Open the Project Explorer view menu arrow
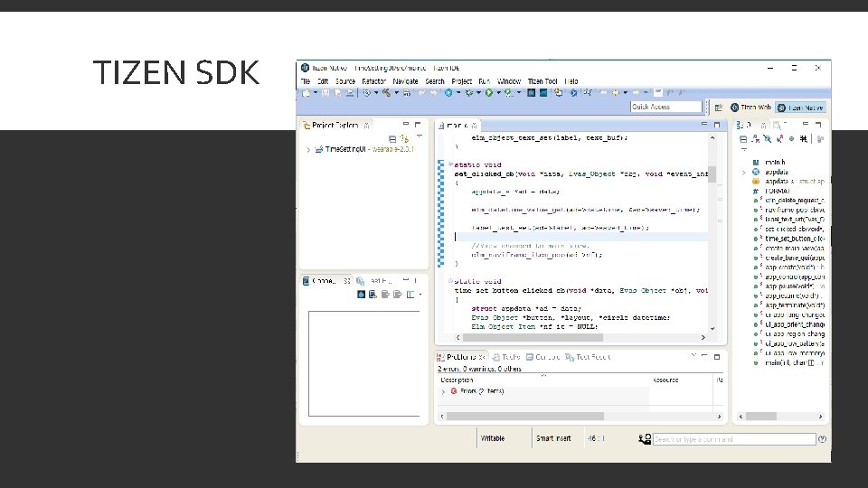 [x=420, y=136]
